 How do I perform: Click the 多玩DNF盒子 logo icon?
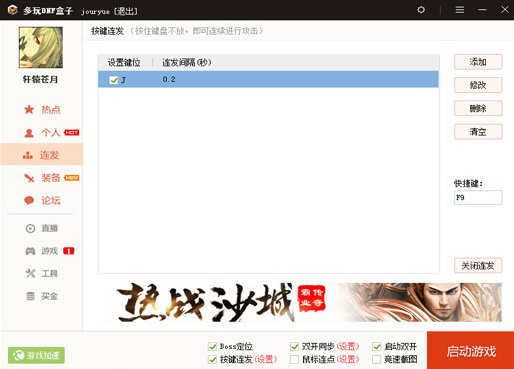pyautogui.click(x=13, y=10)
